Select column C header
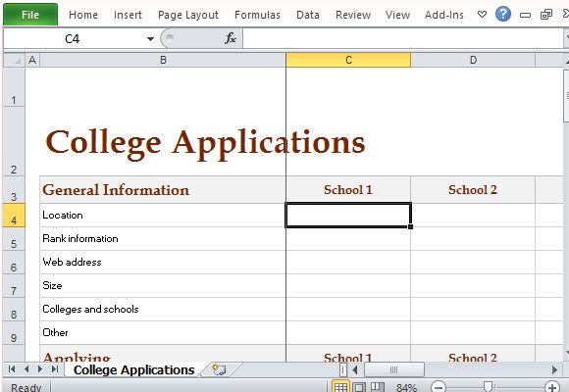Screen dimensions: 569x392 348,60
